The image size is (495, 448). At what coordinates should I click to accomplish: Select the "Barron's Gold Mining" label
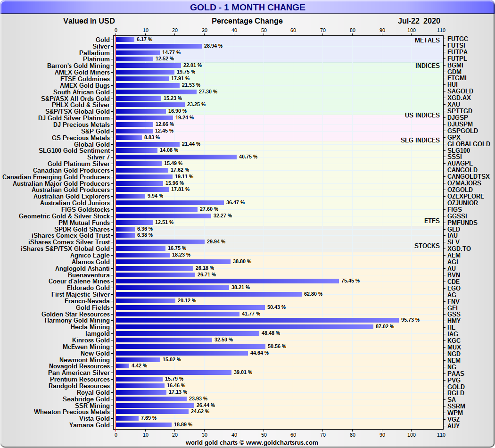tap(78, 66)
